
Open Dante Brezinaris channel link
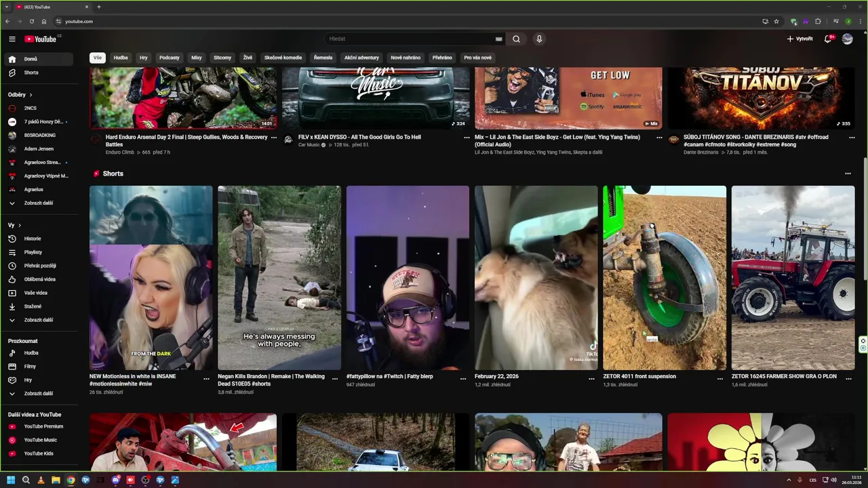click(701, 152)
